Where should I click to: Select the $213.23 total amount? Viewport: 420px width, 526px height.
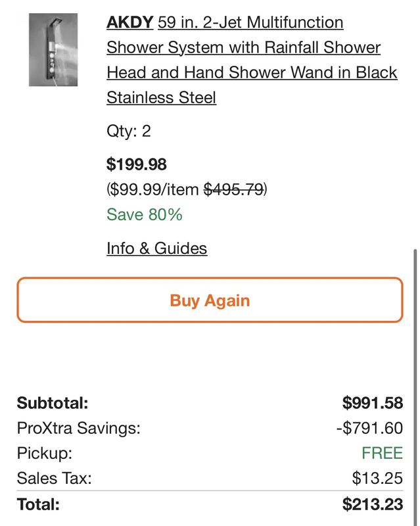coord(373,504)
